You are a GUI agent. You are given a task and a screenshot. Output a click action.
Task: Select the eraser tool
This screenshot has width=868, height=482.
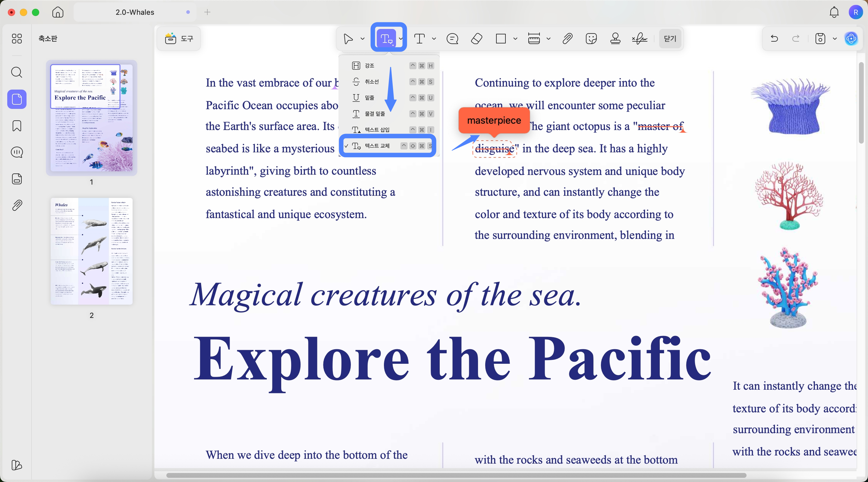tap(476, 39)
